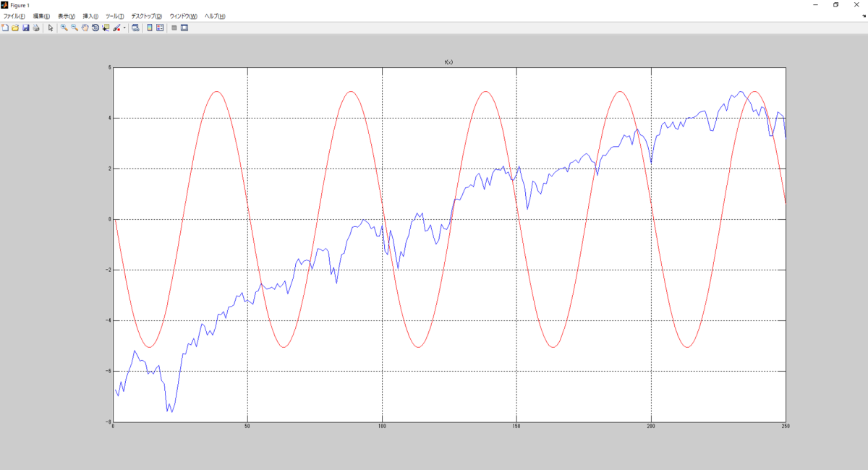The image size is (868, 470).
Task: Open the 挿入(I) menu
Action: 90,16
